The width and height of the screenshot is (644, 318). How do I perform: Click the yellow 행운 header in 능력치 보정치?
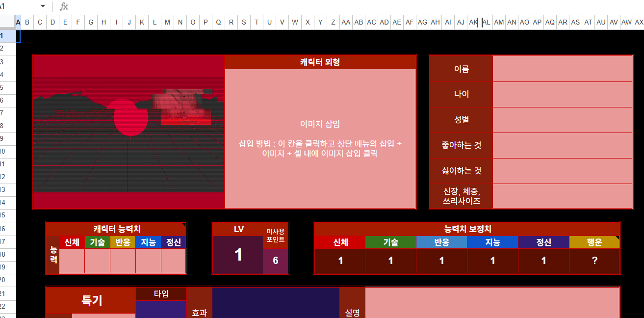594,242
